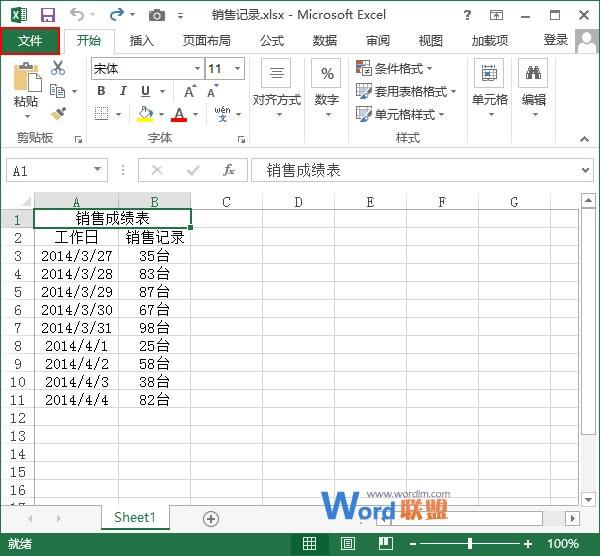Expand the formula bar chevron
The width and height of the screenshot is (600, 556).
pyautogui.click(x=585, y=170)
